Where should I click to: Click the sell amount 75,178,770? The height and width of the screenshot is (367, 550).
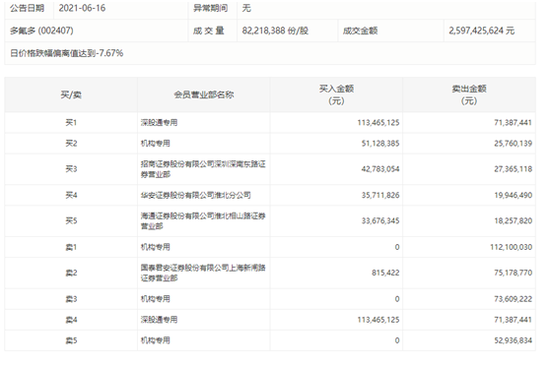pos(513,273)
